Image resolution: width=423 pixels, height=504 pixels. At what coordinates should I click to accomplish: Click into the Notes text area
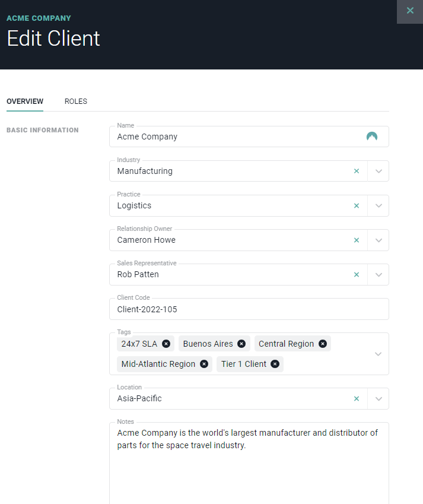[249, 469]
